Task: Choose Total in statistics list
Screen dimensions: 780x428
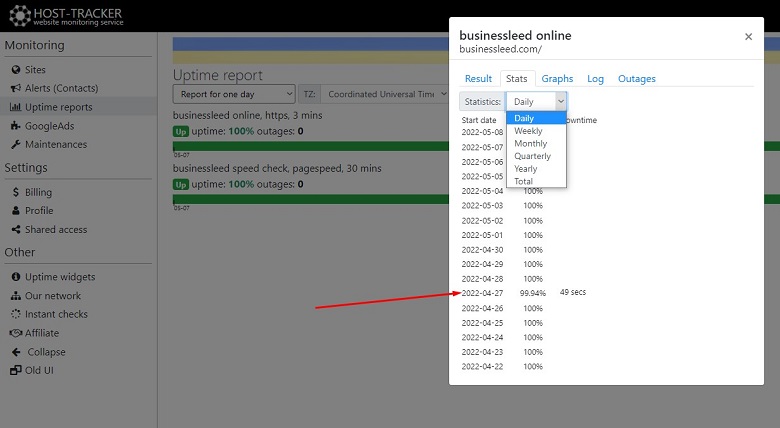Action: (x=536, y=181)
